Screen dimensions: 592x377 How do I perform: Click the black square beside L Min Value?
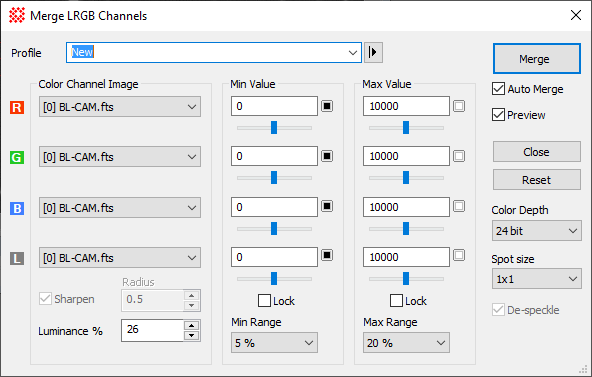[327, 255]
